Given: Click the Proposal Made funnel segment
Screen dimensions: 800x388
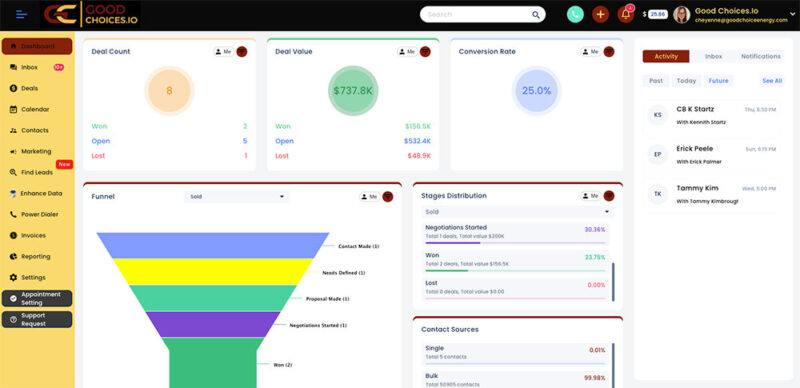Looking at the screenshot, I should (213, 298).
